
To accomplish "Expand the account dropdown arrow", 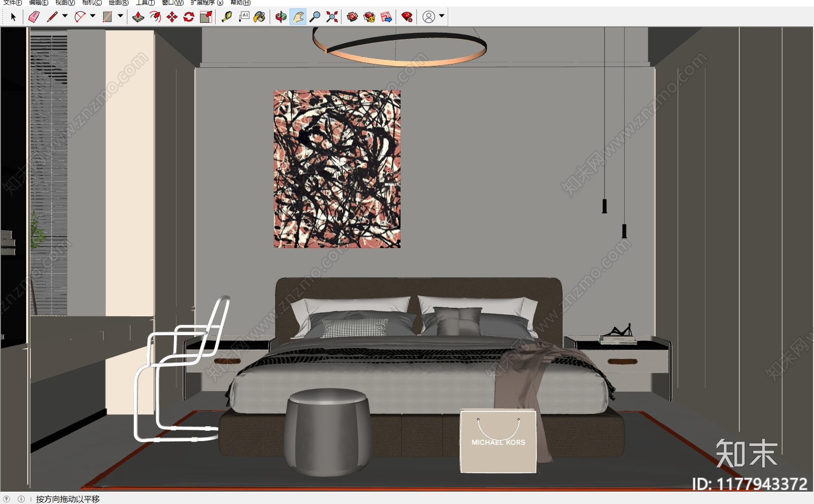I will [442, 16].
